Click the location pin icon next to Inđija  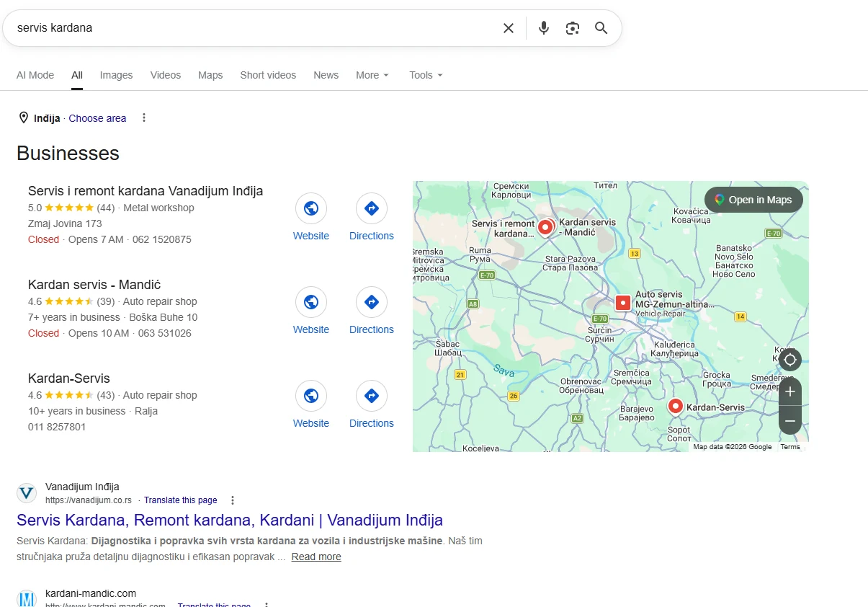coord(24,118)
